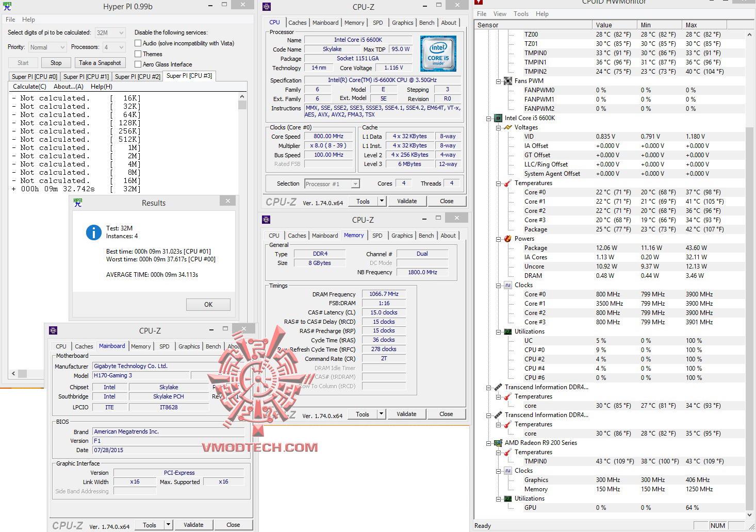Toggle the Themes service checkbox
Screen dimensions: 756x532
(138, 54)
